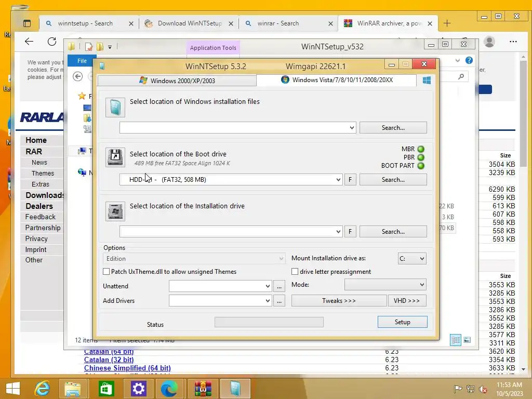Click the Explorer back navigation arrow
This screenshot has width=532, height=399.
click(x=78, y=76)
